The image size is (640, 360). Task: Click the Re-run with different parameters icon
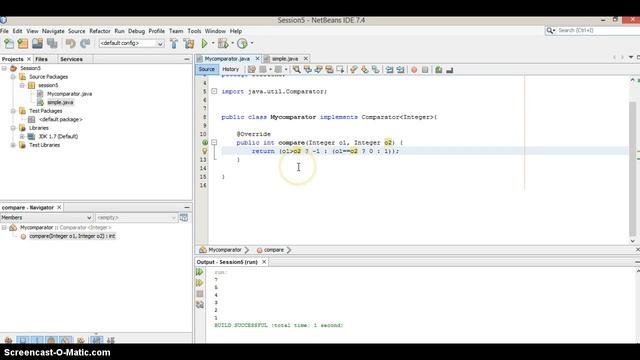[x=200, y=283]
